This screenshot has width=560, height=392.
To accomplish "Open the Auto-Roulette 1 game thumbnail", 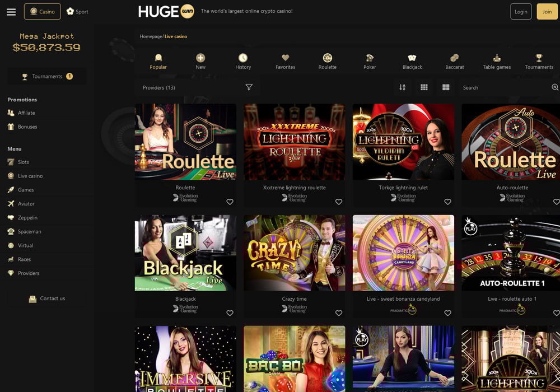I will (511, 253).
